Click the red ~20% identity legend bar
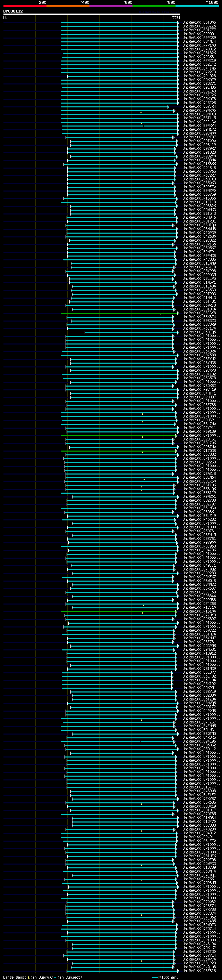The image size is (222, 980). tap(25, 6)
